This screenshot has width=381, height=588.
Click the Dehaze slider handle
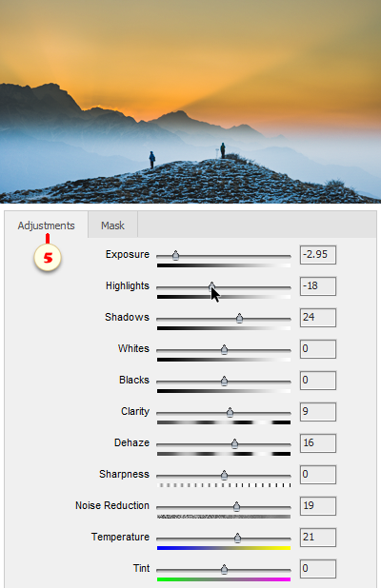tap(234, 444)
